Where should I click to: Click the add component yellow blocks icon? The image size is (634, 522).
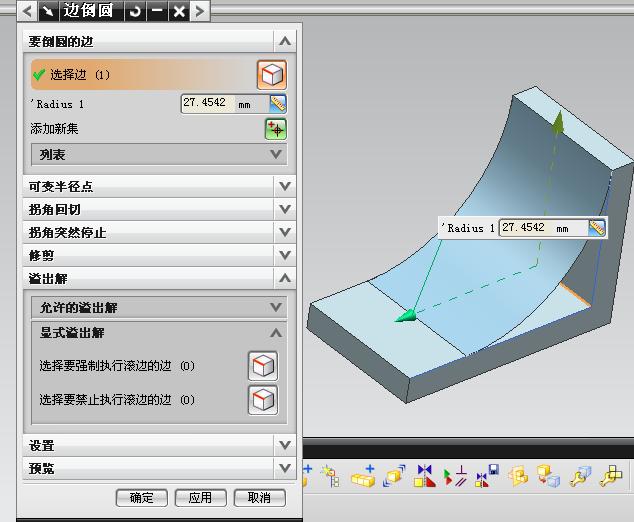(x=363, y=476)
